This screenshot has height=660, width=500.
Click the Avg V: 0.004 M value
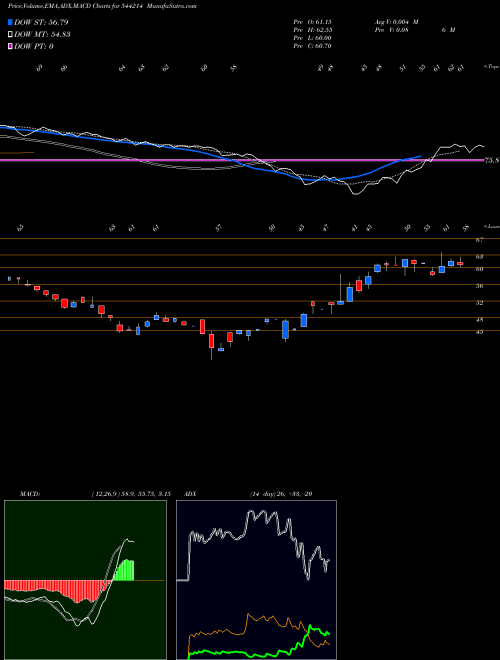click(x=396, y=22)
